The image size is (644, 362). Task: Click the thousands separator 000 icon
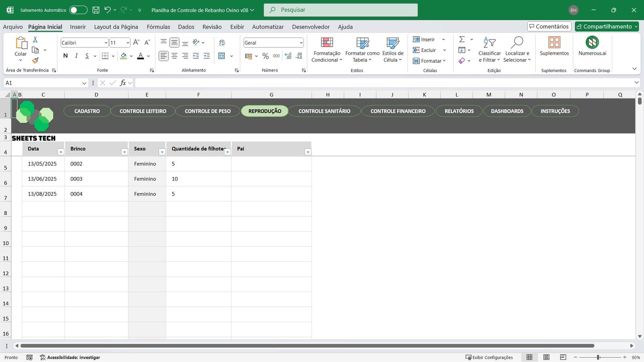click(x=276, y=56)
